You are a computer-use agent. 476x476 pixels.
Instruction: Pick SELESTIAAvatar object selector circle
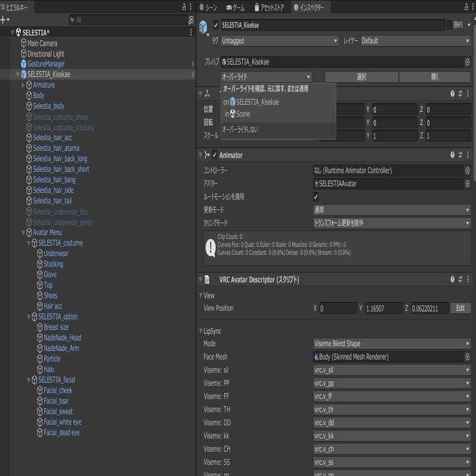[x=467, y=184]
